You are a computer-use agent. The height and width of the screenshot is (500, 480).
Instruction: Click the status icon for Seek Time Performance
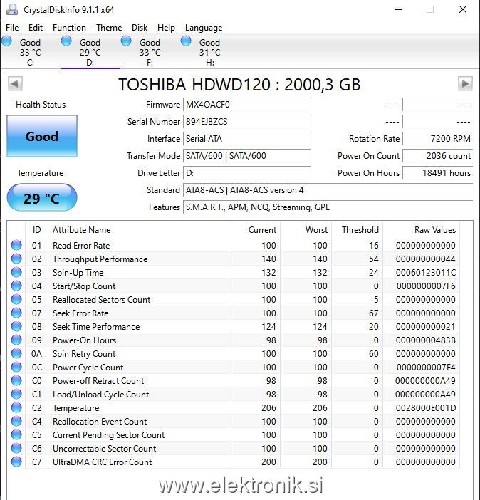tap(16, 326)
